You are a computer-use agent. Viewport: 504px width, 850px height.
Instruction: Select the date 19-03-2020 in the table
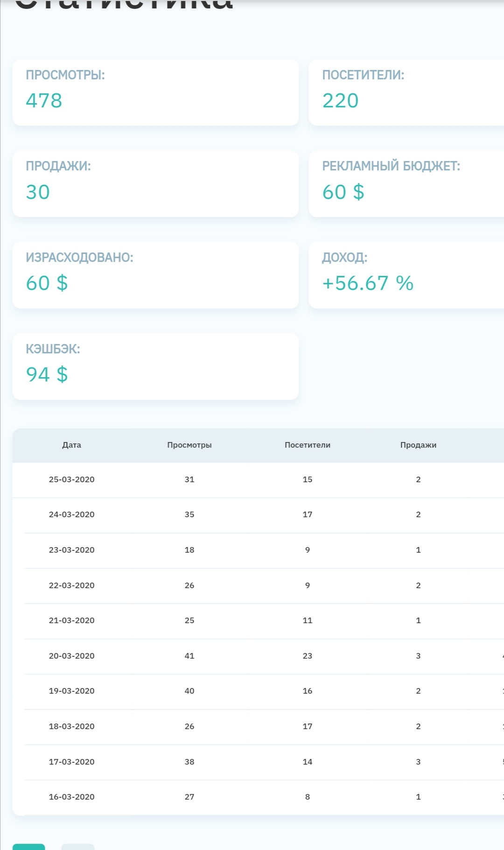[x=71, y=691]
